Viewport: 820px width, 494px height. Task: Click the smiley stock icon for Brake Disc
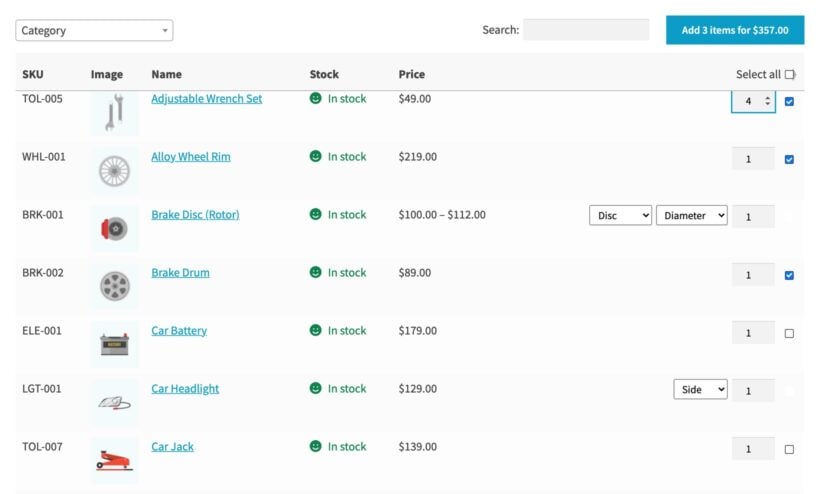pyautogui.click(x=315, y=214)
